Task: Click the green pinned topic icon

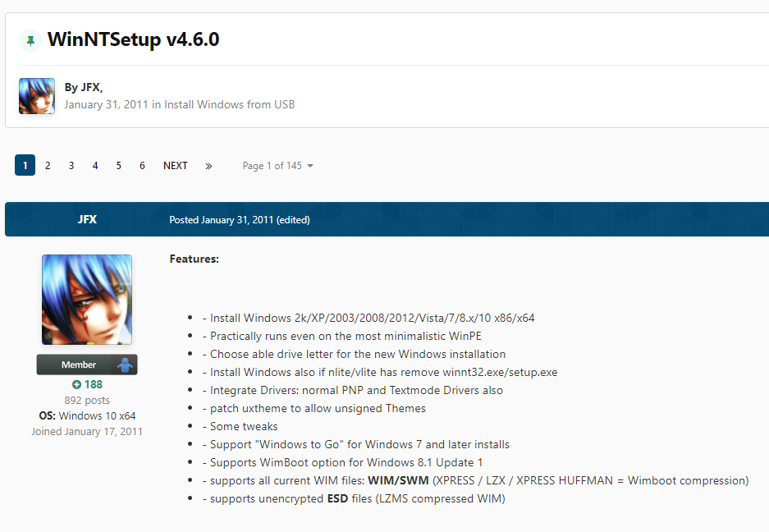Action: pos(30,41)
